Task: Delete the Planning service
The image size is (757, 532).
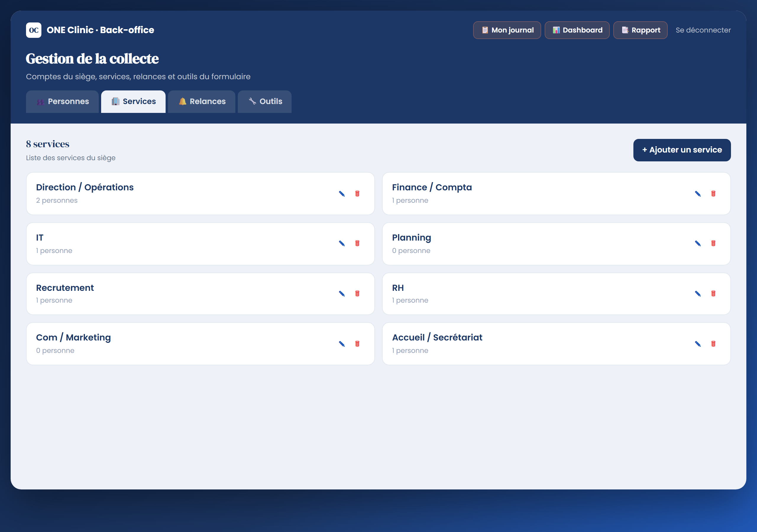Action: [x=713, y=244]
